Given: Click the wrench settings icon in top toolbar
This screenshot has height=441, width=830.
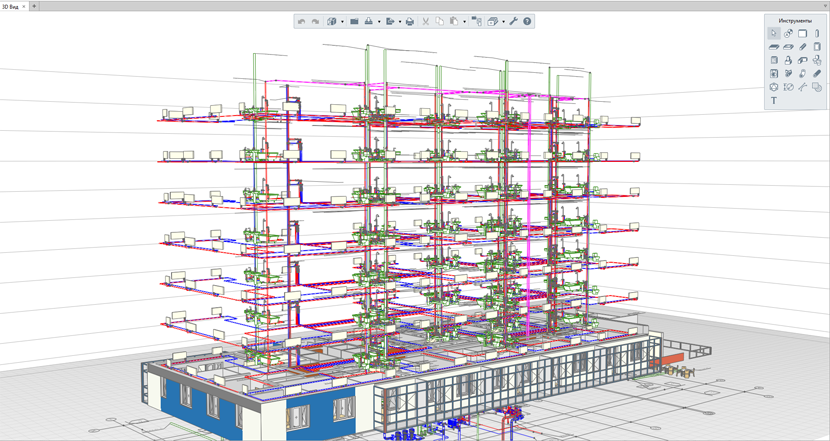Looking at the screenshot, I should click(513, 22).
